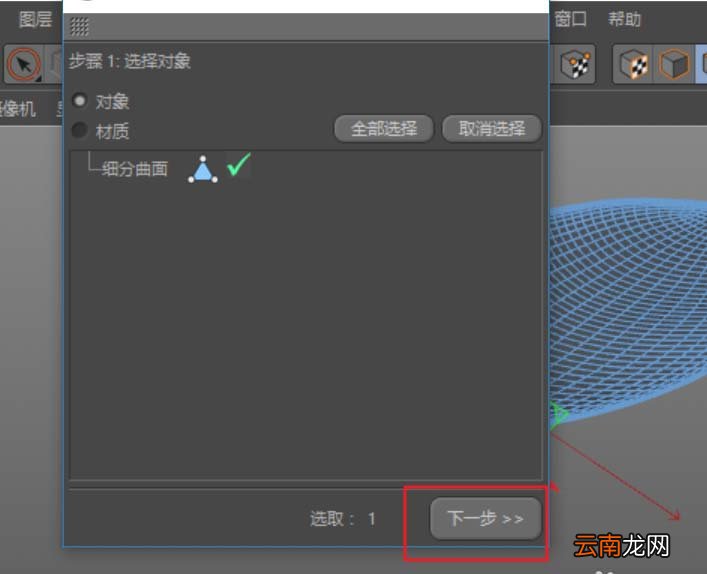Select the 细分曲面 tree item
The height and width of the screenshot is (574, 707).
(134, 169)
